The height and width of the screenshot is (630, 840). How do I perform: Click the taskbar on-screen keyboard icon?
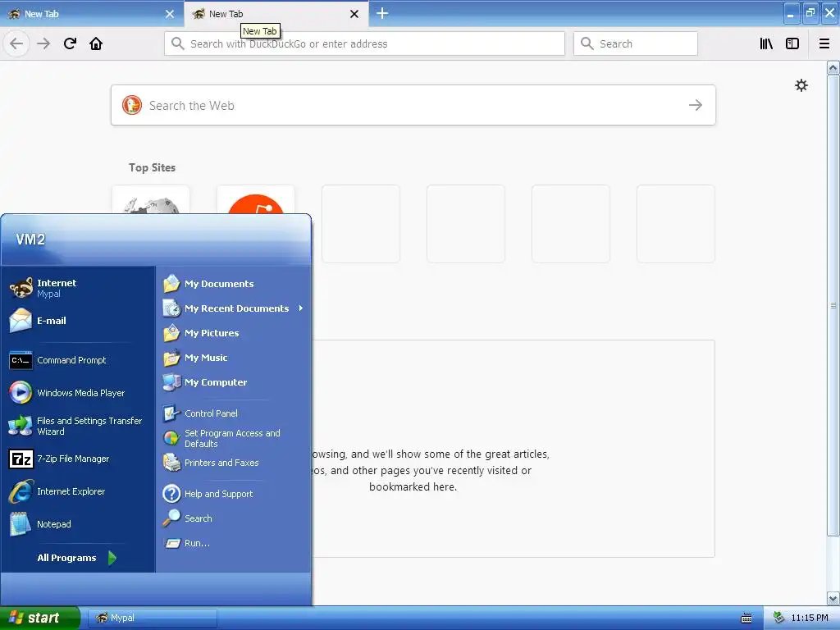click(746, 619)
